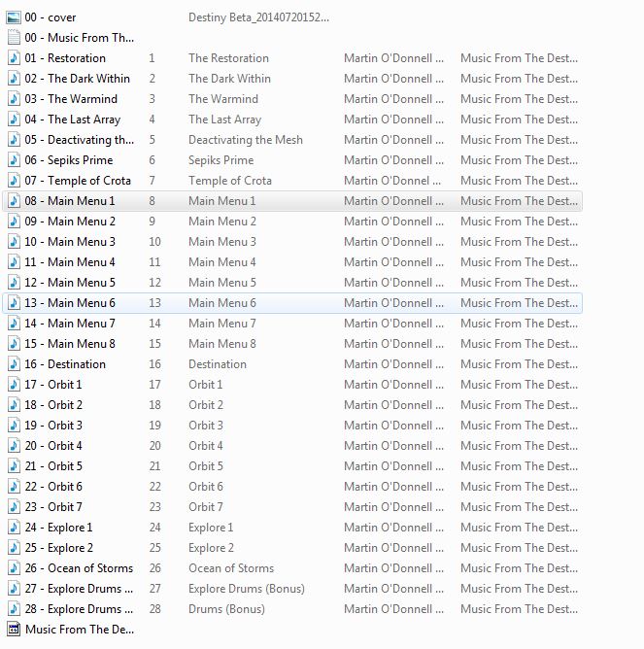Viewport: 644px width, 649px height.
Task: Select file name 01 - Restoration
Action: [65, 58]
